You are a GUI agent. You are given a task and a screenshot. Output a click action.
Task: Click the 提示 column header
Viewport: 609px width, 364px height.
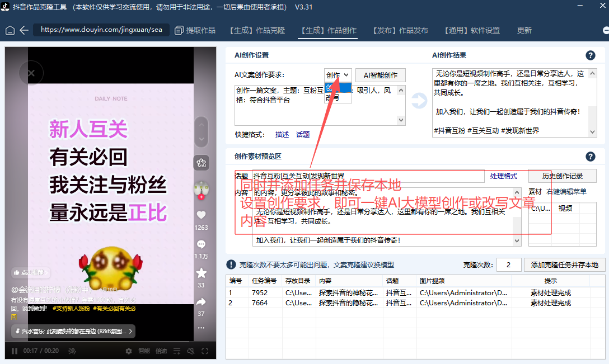[x=550, y=281]
